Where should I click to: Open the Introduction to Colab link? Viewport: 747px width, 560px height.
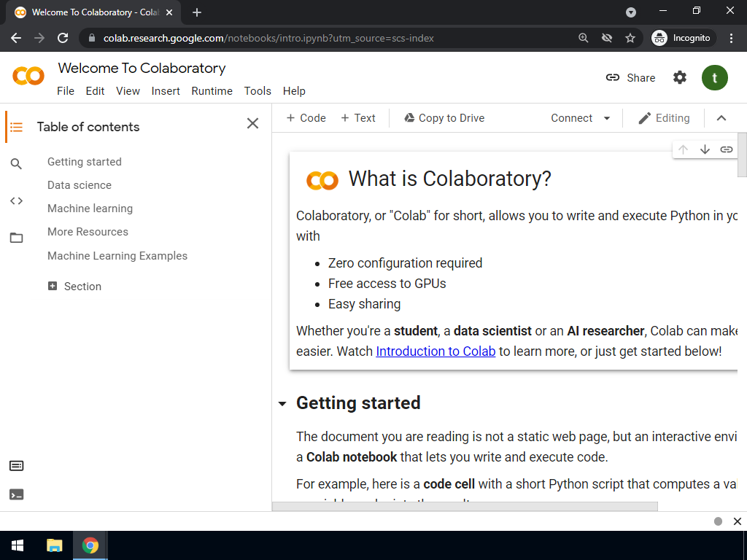436,351
